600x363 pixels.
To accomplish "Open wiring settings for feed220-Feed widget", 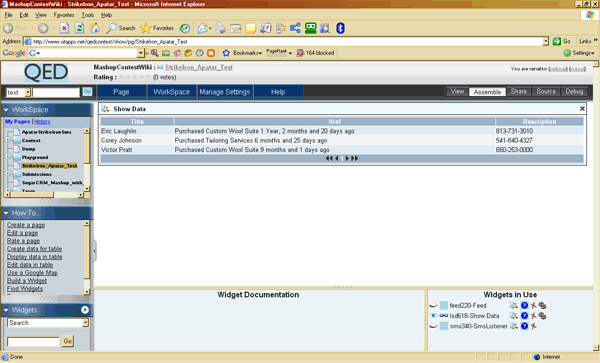I will click(x=542, y=305).
